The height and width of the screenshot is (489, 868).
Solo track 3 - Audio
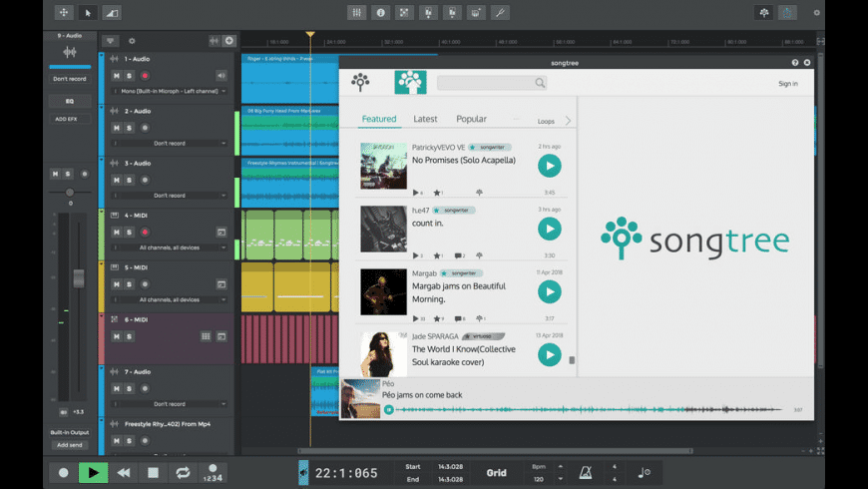pos(129,180)
